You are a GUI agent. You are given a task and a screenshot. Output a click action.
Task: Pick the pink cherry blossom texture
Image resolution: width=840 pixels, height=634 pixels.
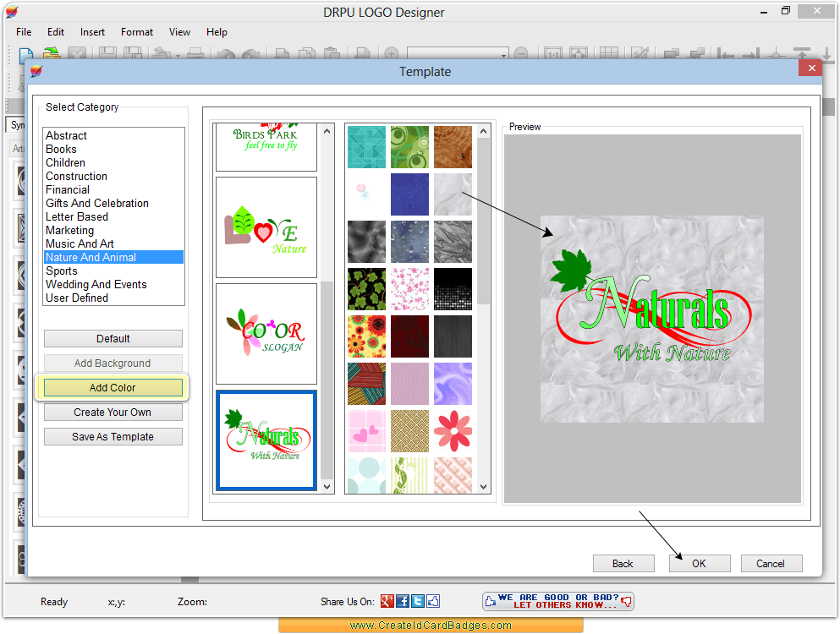[x=409, y=289]
